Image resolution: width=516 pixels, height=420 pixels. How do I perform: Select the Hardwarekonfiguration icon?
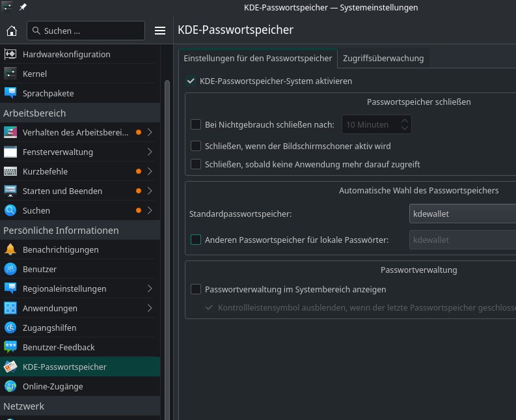click(x=10, y=54)
